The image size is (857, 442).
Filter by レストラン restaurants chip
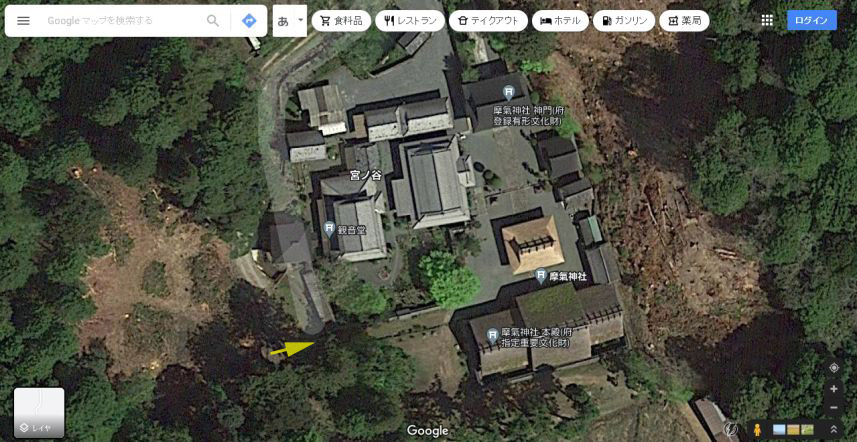pyautogui.click(x=410, y=21)
